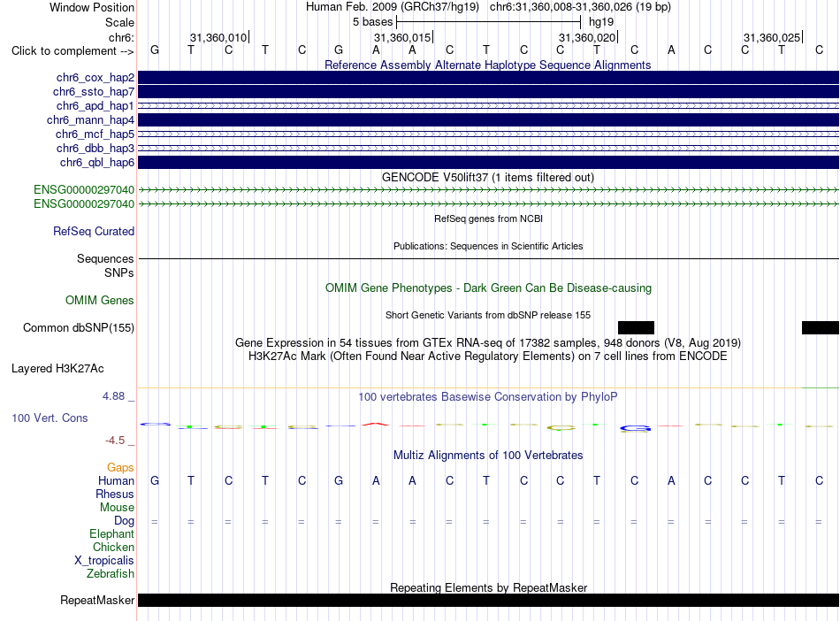Open the upper ENSG00000297040 gene label
The width and height of the screenshot is (840, 621).
pos(84,189)
